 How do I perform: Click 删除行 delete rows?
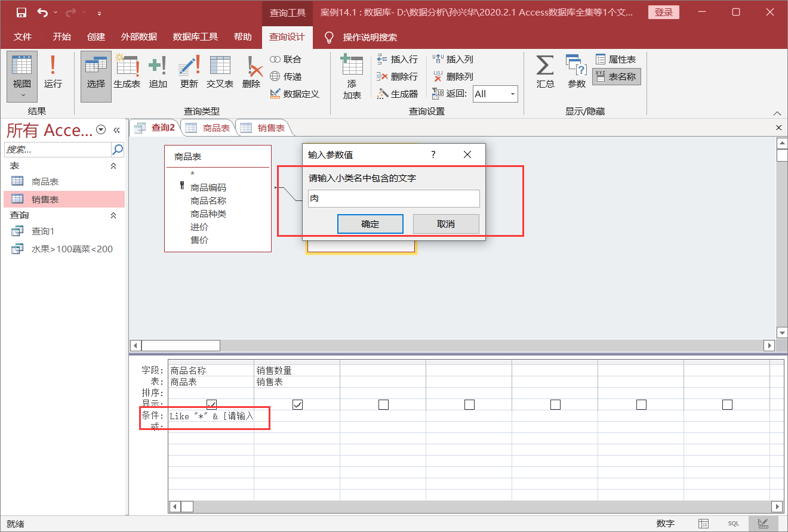click(x=398, y=76)
